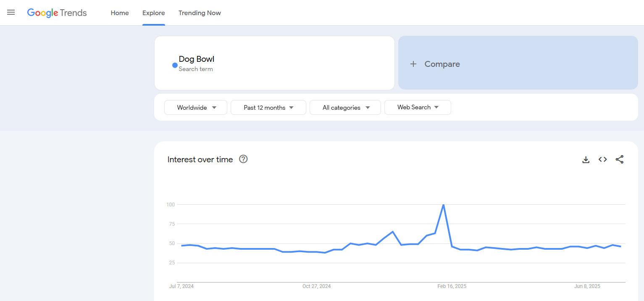644x301 pixels.
Task: Select the Explore tab
Action: point(153,13)
